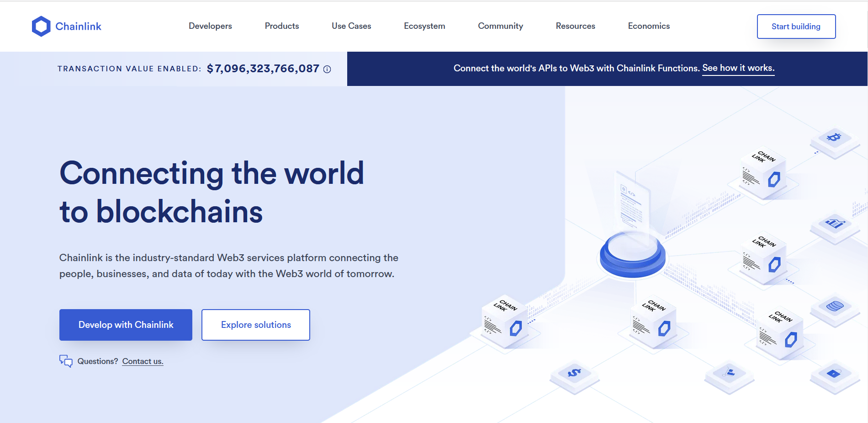Viewport: 868px width, 423px height.
Task: Click the $7,096,323,766,087 transaction value
Action: coord(263,69)
